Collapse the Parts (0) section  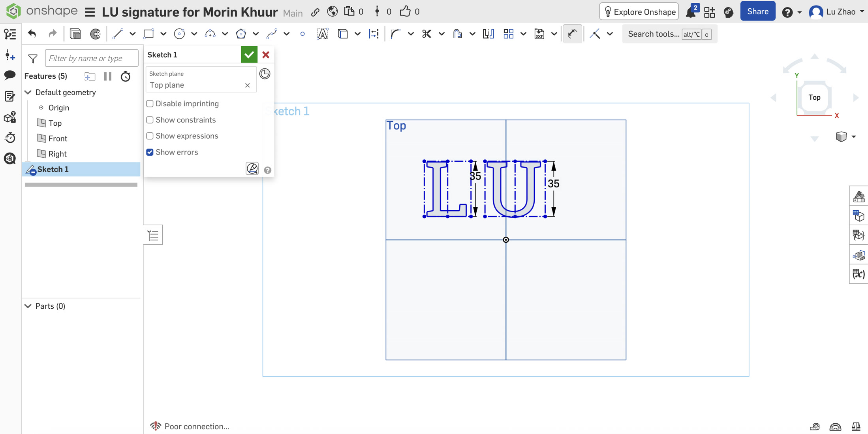click(x=28, y=306)
